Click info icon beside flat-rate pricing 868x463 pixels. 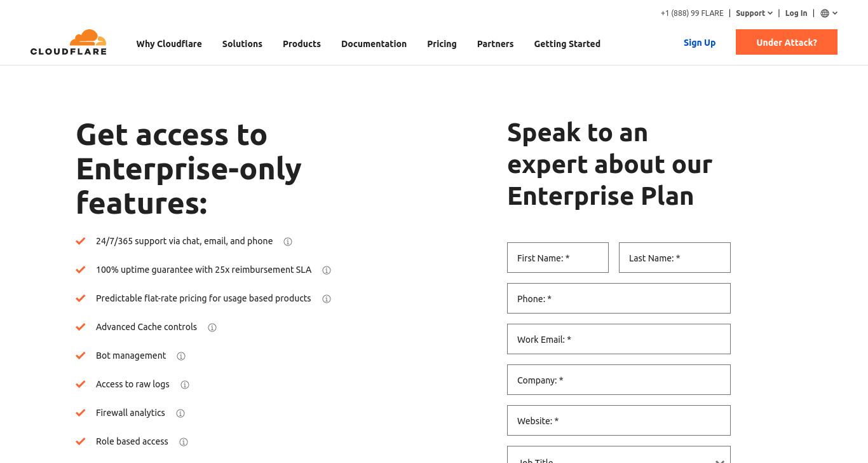[327, 299]
